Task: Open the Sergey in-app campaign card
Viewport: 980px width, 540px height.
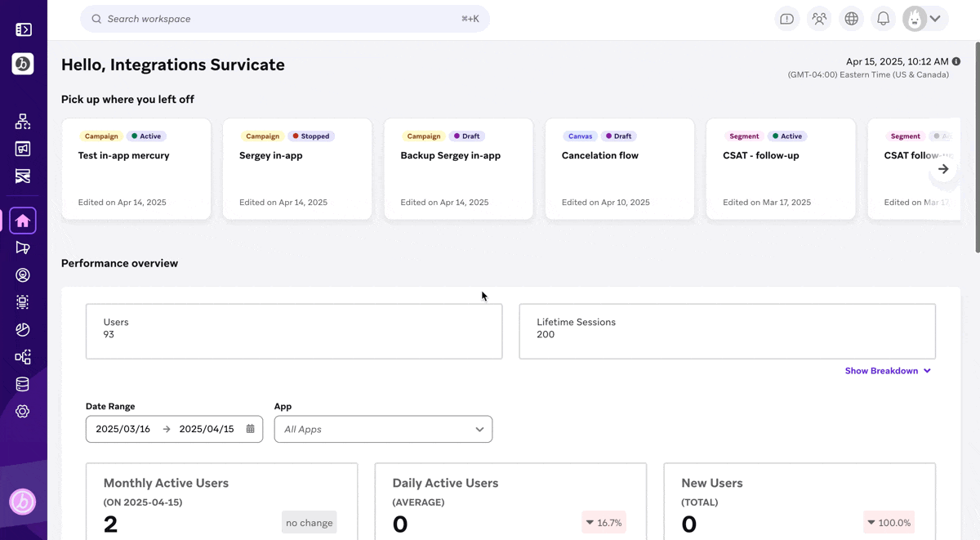Action: [296, 168]
